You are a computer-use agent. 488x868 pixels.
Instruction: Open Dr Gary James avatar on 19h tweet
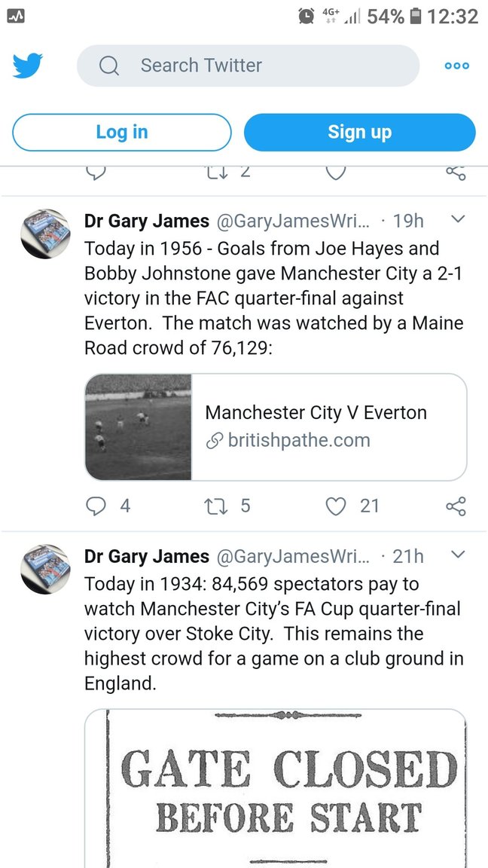44,234
